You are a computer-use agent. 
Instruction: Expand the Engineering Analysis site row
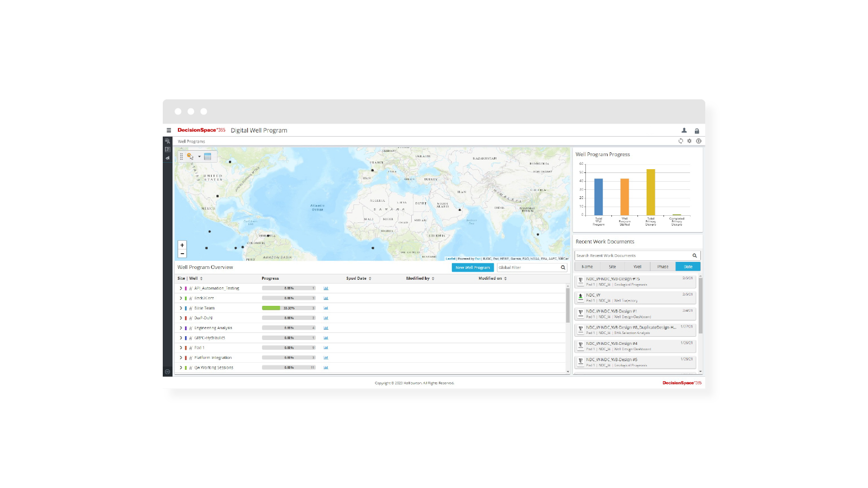pyautogui.click(x=181, y=328)
